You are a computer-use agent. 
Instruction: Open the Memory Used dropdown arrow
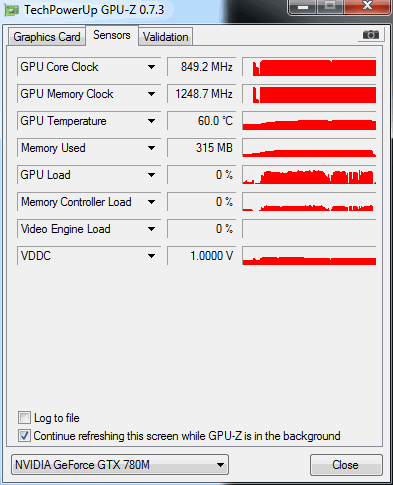click(151, 148)
